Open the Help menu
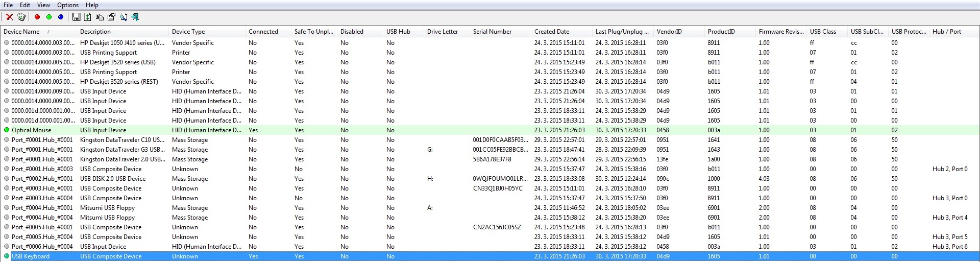The image size is (980, 262). point(92,5)
